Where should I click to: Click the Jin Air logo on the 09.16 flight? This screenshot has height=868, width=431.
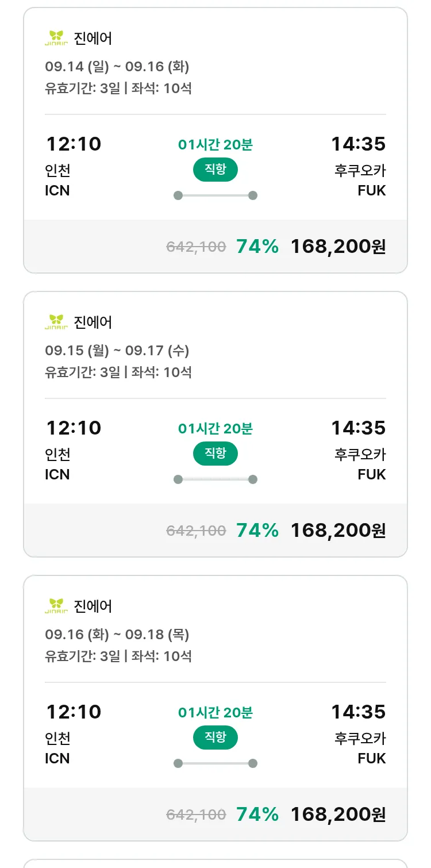(56, 606)
